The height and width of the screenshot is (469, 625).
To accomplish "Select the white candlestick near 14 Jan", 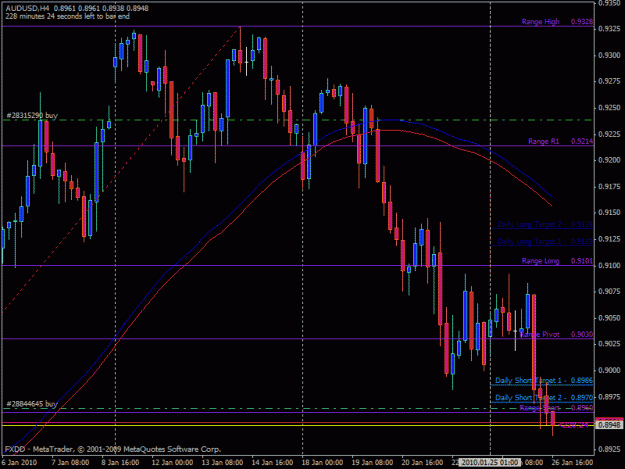I will coord(247,62).
